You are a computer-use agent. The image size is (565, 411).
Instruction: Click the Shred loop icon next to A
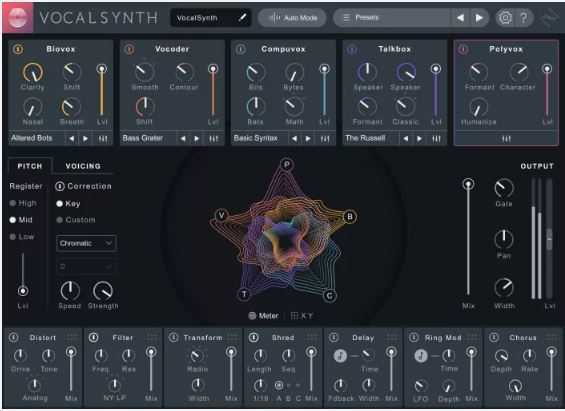(279, 386)
